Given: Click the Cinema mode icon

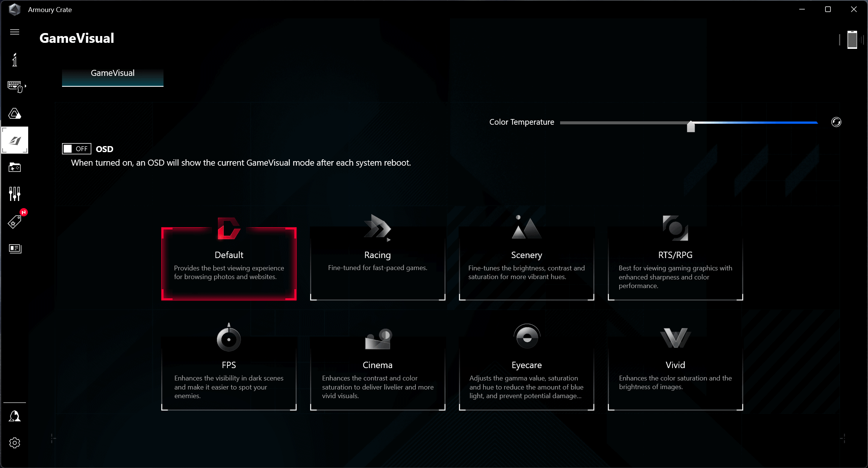Looking at the screenshot, I should pyautogui.click(x=379, y=339).
